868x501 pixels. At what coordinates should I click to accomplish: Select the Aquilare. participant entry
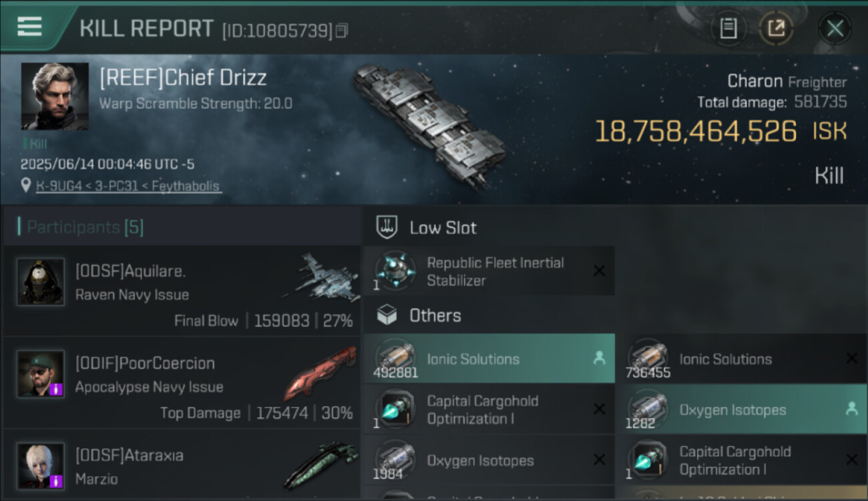coord(182,291)
